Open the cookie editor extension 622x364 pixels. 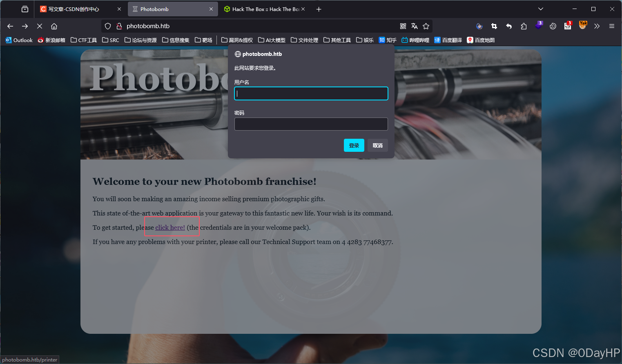[553, 26]
